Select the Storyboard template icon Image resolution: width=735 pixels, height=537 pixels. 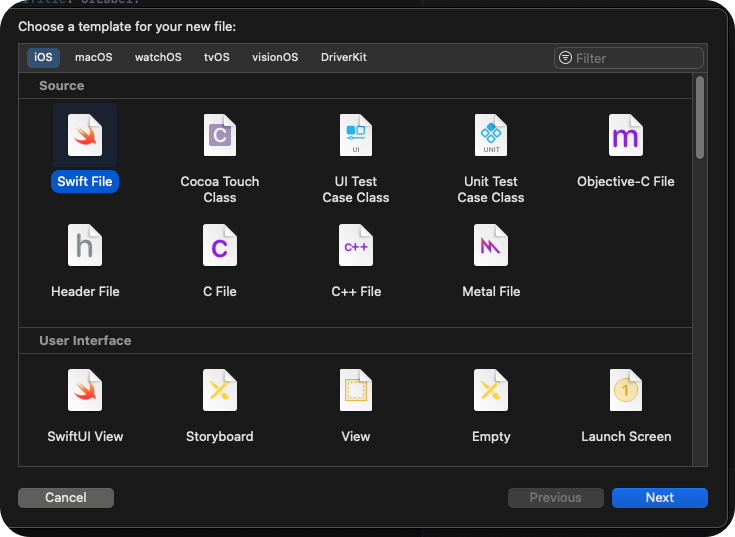(220, 390)
